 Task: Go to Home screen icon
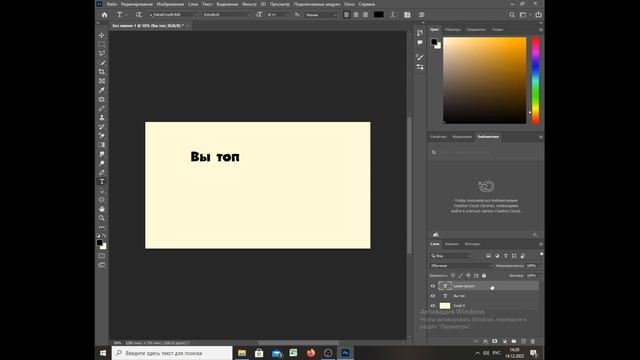(x=104, y=15)
